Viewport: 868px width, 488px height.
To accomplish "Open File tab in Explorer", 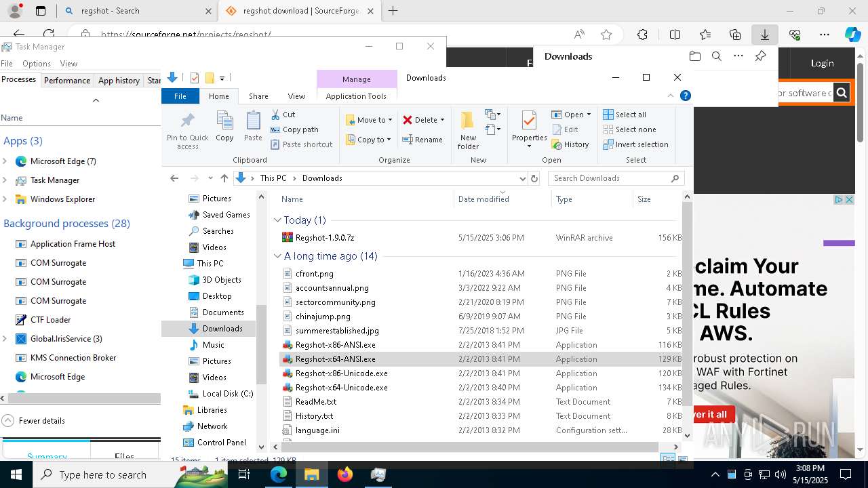I will 180,96.
